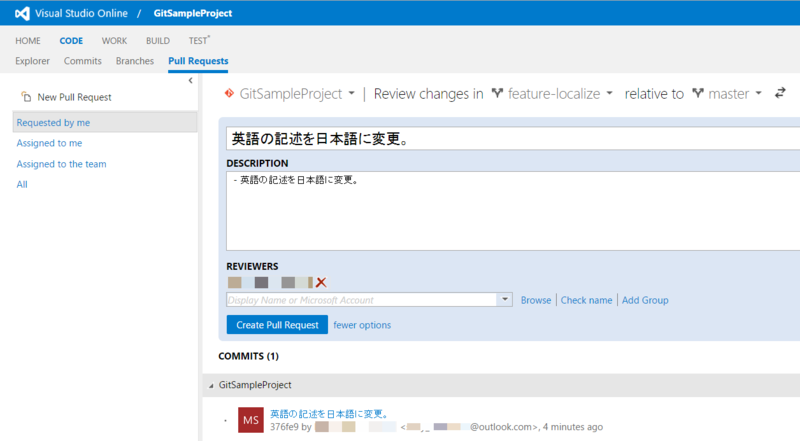The width and height of the screenshot is (800, 441).
Task: Show pull requests Assigned to the team
Action: pyautogui.click(x=61, y=164)
